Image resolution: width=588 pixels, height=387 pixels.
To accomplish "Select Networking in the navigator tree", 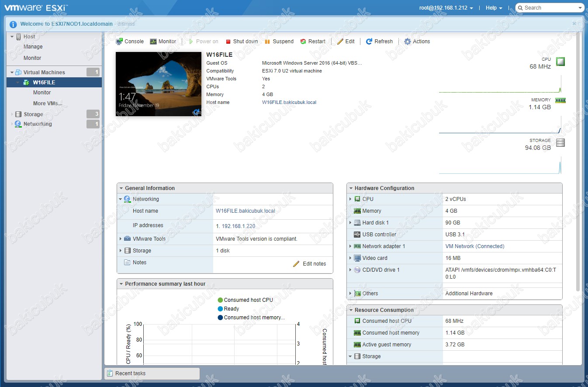I will [38, 124].
